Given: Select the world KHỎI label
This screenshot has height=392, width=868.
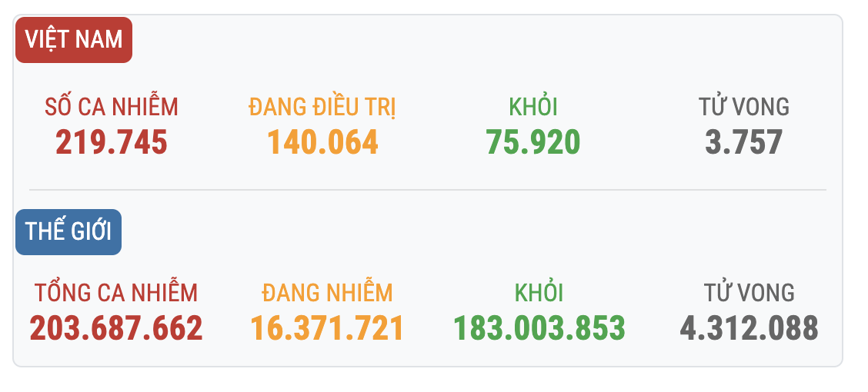Looking at the screenshot, I should tap(539, 292).
